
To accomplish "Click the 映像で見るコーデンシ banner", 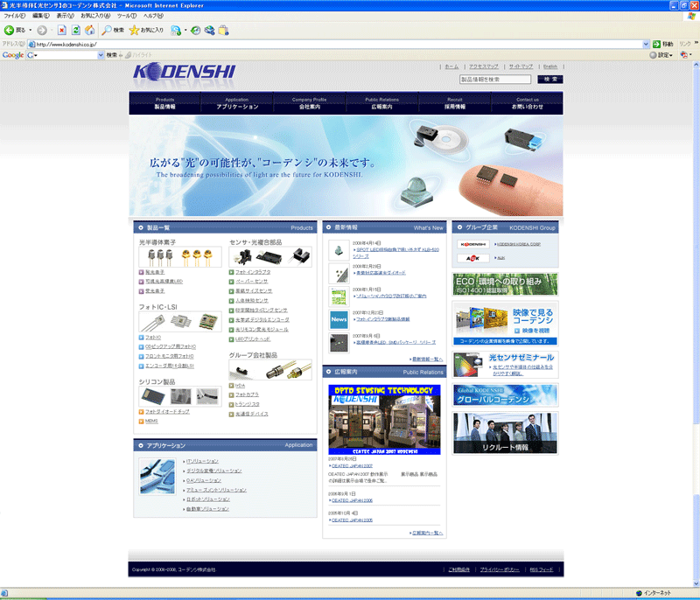I will [505, 324].
